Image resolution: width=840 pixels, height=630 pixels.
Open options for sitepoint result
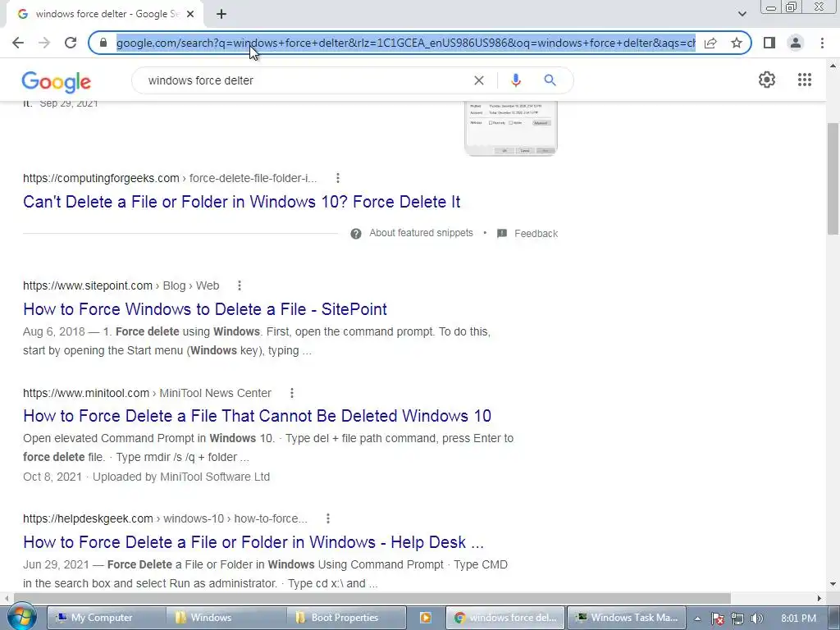240,285
